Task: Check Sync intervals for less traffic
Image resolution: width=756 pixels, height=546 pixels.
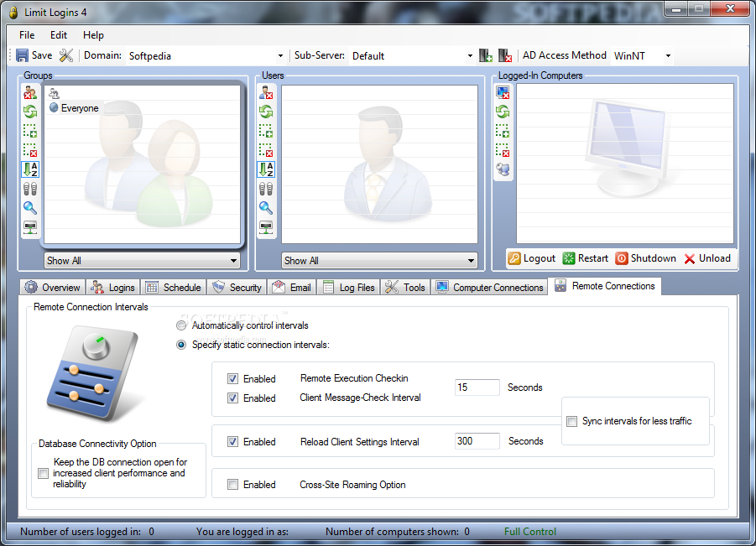Action: [571, 422]
